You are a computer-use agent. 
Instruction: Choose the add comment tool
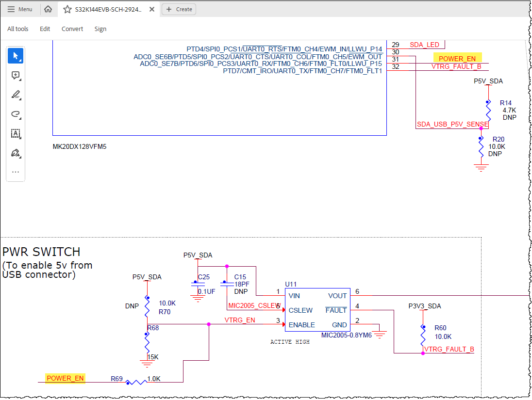point(16,75)
